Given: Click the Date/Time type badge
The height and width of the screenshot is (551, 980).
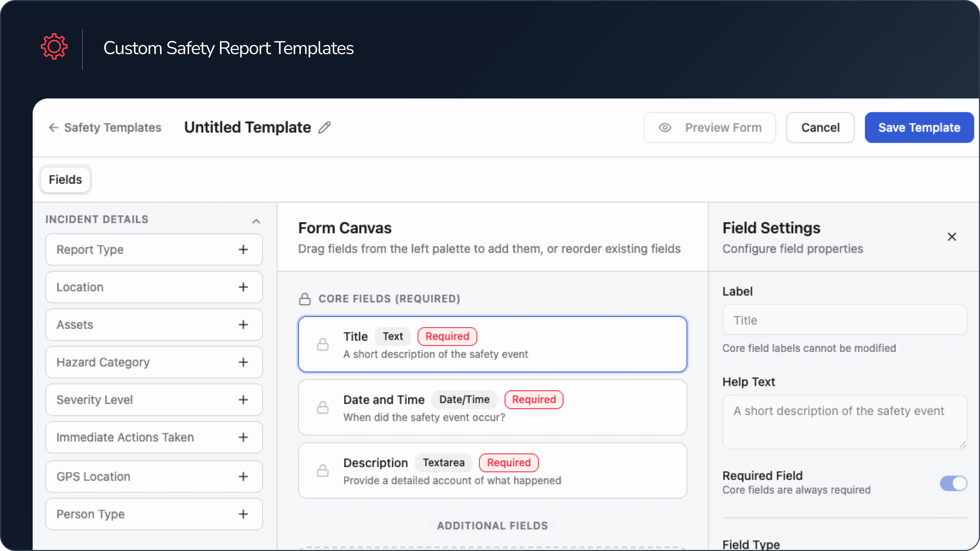Looking at the screenshot, I should pos(464,399).
